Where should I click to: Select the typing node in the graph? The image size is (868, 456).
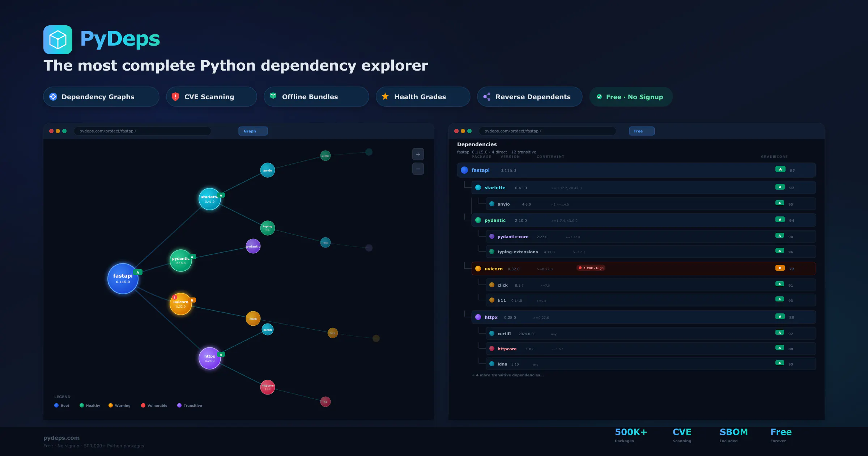pos(268,228)
